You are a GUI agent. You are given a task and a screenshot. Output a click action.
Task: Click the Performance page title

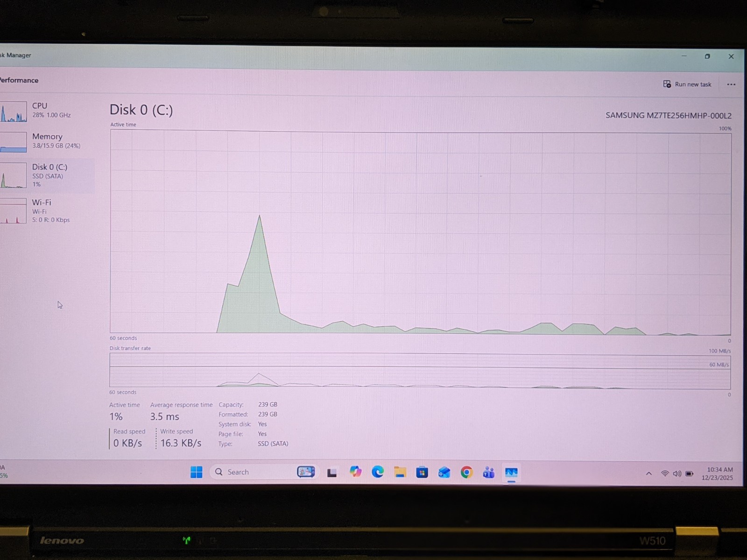click(19, 80)
